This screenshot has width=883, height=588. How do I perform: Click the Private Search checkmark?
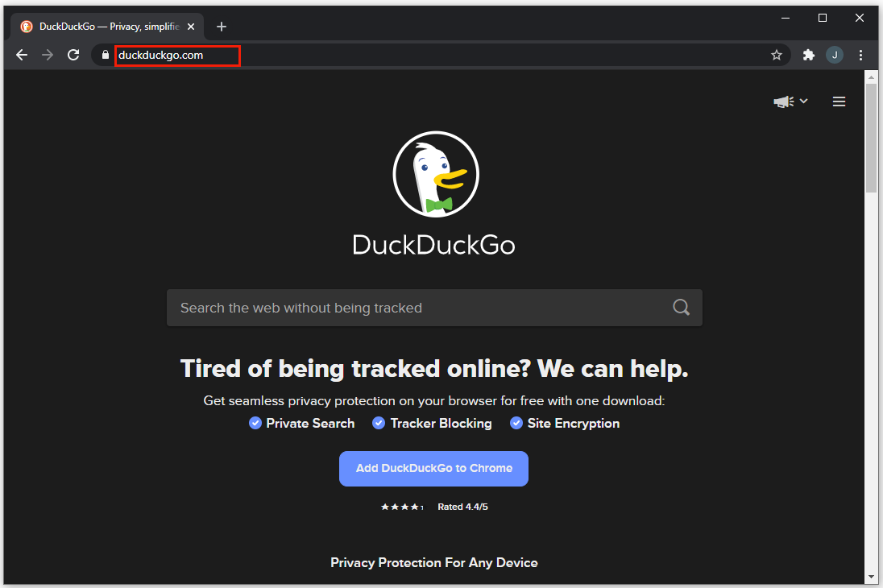click(255, 423)
